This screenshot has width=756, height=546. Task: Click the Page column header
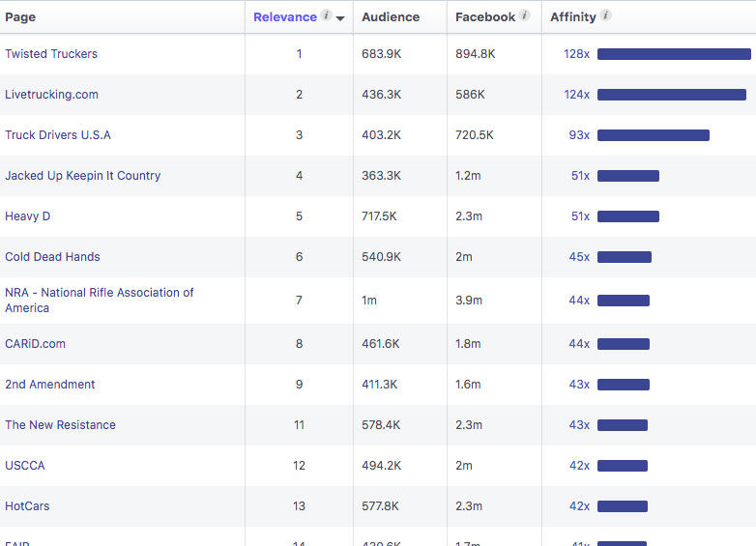[20, 17]
